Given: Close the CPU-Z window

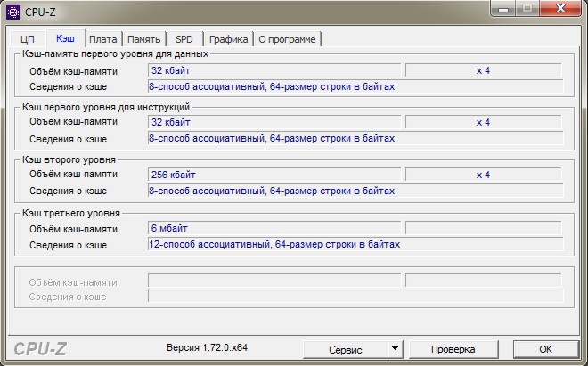Looking at the screenshot, I should click(x=560, y=8).
